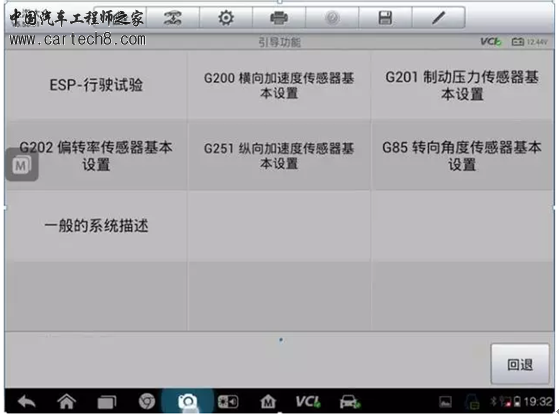Launch Chrome browser from bottom bar
Screen dimensions: 559x417
pos(147,402)
